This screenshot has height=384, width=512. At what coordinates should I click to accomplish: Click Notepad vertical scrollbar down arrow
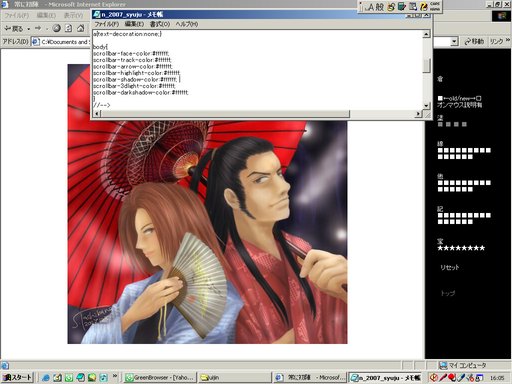[426, 106]
